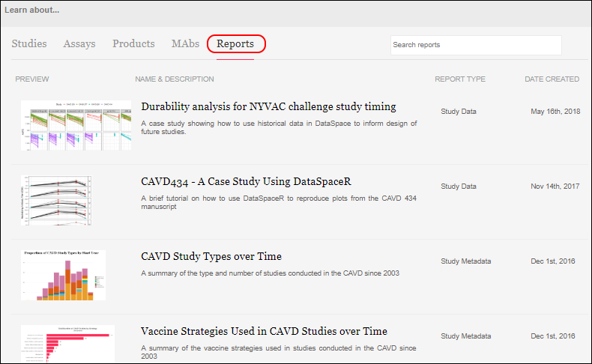Viewport: 592px width, 364px height.
Task: Click the Learn about... heading
Action: pos(31,10)
